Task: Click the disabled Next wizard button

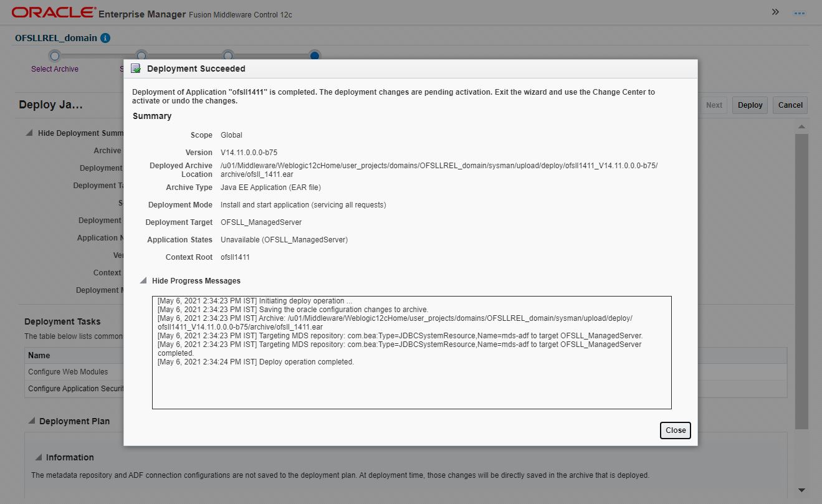Action: (714, 105)
